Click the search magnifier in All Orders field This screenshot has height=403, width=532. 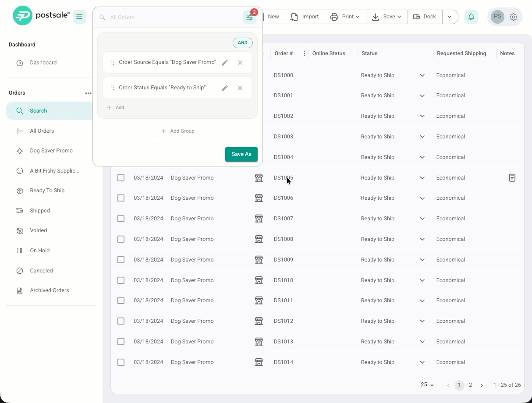tap(102, 18)
